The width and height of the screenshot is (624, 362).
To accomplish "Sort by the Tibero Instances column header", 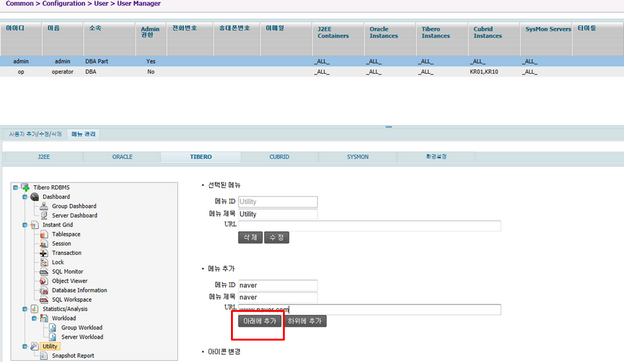I will click(x=441, y=39).
